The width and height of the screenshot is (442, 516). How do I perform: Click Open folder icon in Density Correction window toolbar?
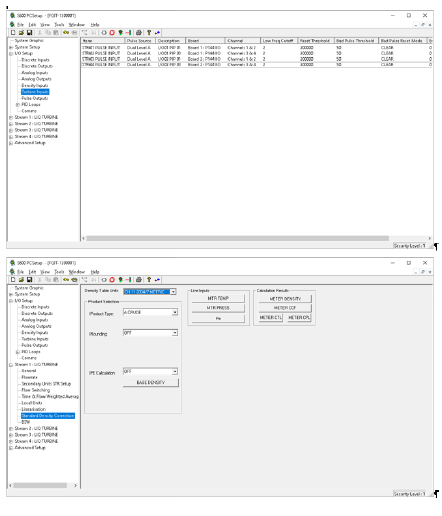(21, 280)
